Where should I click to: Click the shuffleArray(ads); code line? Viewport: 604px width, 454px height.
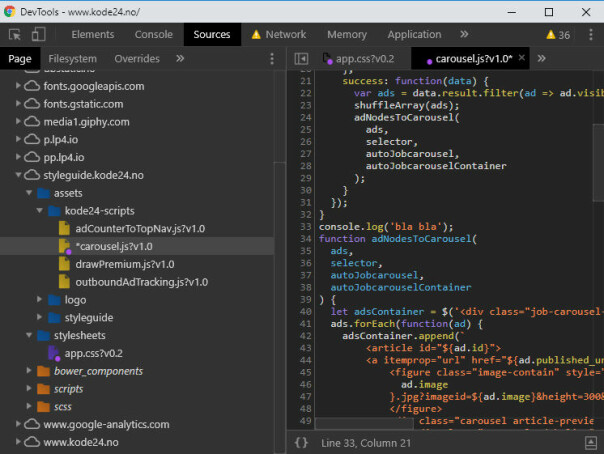click(406, 105)
